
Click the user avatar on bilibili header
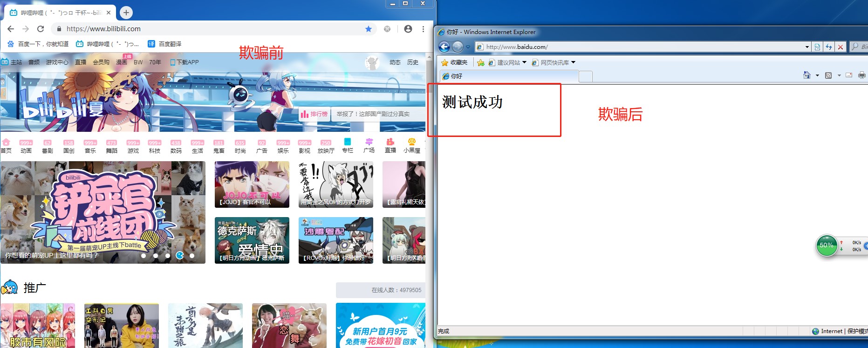coord(372,62)
